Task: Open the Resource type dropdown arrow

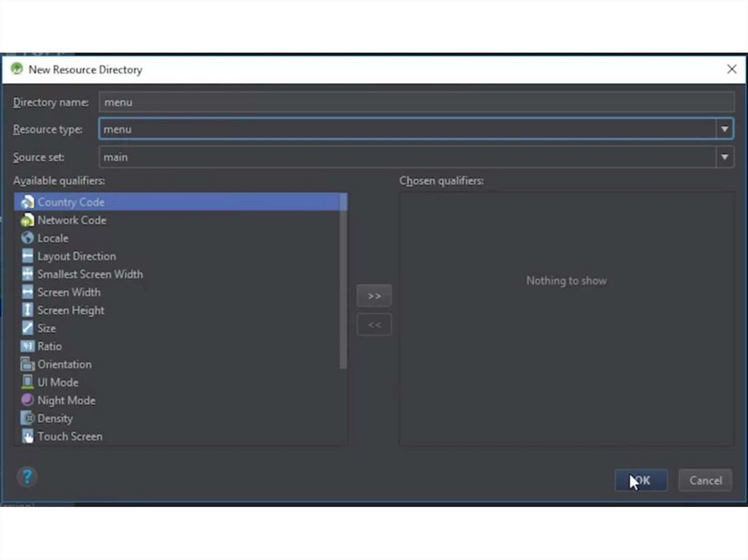Action: (725, 129)
